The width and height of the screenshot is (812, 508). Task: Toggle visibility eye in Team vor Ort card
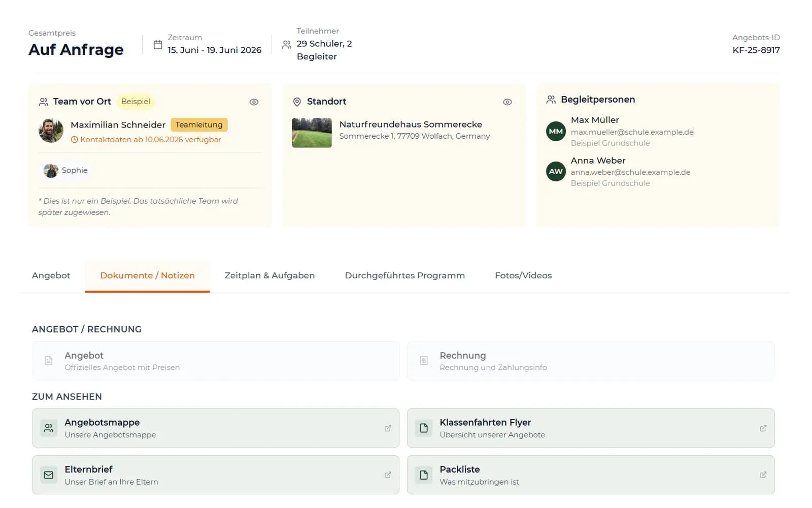coord(254,102)
